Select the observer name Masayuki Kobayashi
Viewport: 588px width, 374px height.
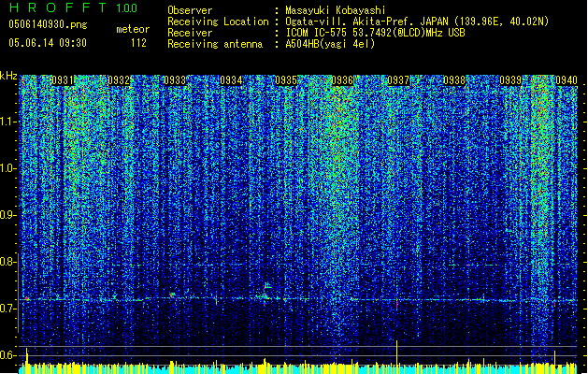(x=336, y=10)
